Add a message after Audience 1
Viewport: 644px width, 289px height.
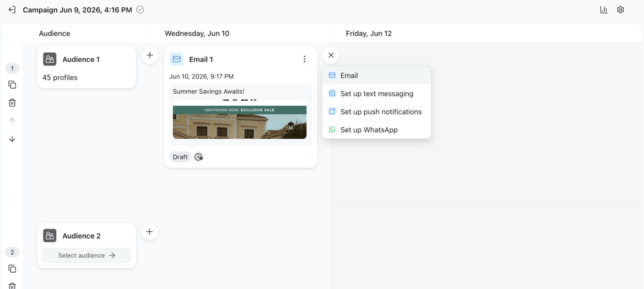point(150,55)
